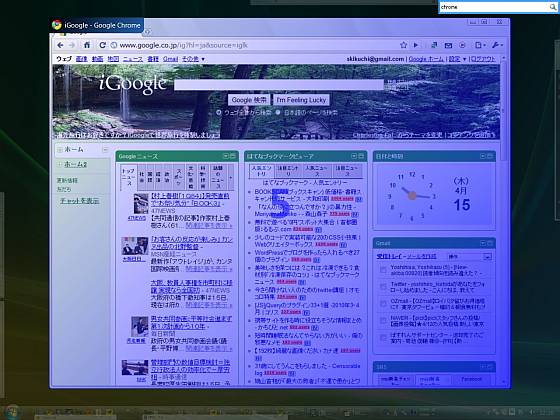Screen dimensions: 560x420
Task: Click the ログアウト link
Action: pos(482,59)
